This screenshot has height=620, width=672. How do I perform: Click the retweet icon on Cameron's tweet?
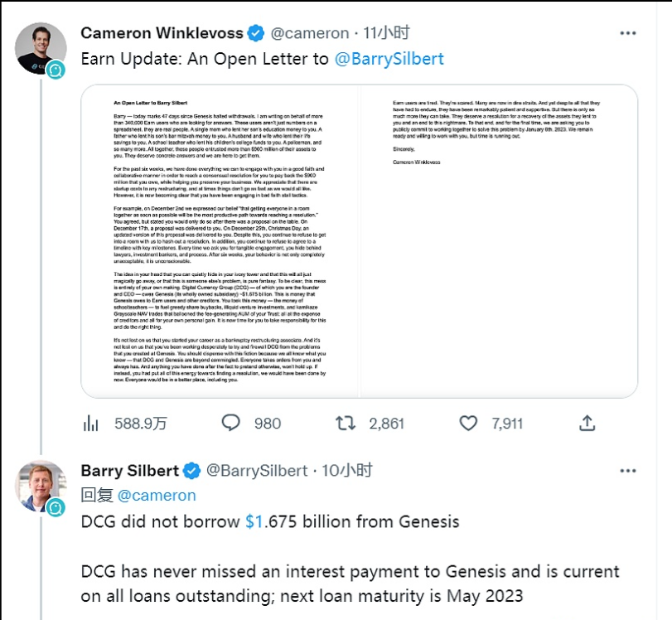(x=345, y=423)
